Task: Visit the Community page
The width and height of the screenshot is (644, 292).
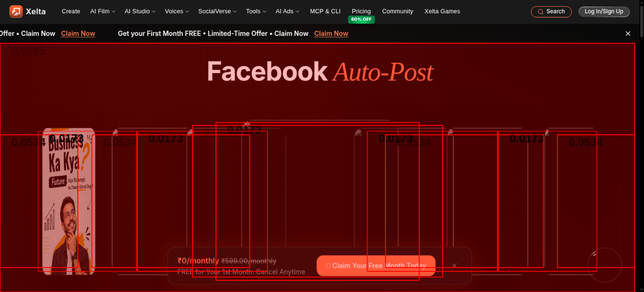Action: pos(398,11)
